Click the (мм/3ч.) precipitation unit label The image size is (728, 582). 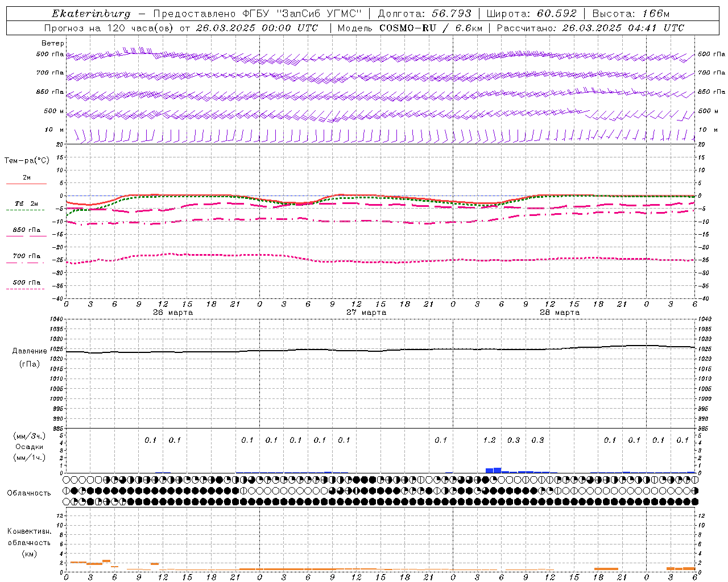[x=30, y=436]
